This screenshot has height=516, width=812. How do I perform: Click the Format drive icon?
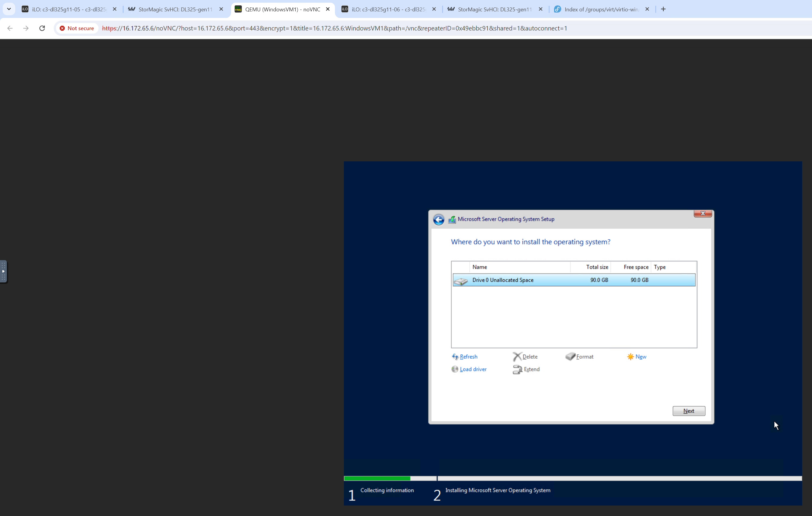point(570,356)
